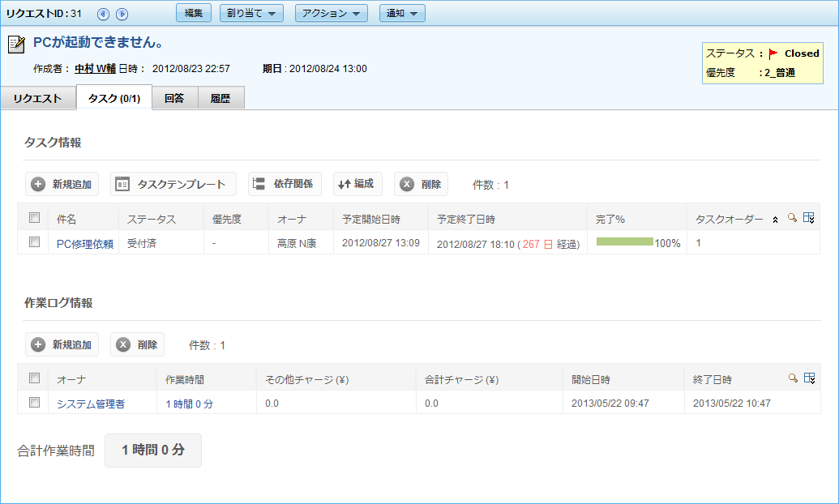Image resolution: width=839 pixels, height=504 pixels.
Task: Click the 2013/05/22 10:47 end time cell
Action: [732, 404]
